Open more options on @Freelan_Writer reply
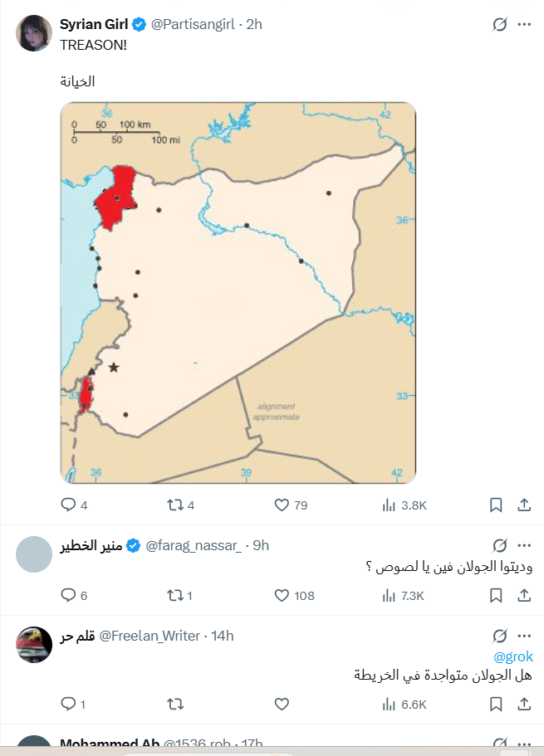 click(x=524, y=636)
